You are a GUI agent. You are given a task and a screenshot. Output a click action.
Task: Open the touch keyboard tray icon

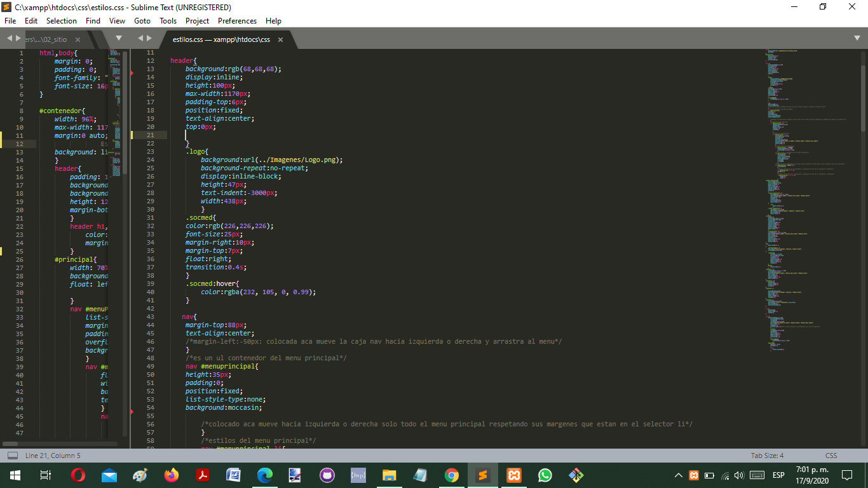pyautogui.click(x=757, y=475)
